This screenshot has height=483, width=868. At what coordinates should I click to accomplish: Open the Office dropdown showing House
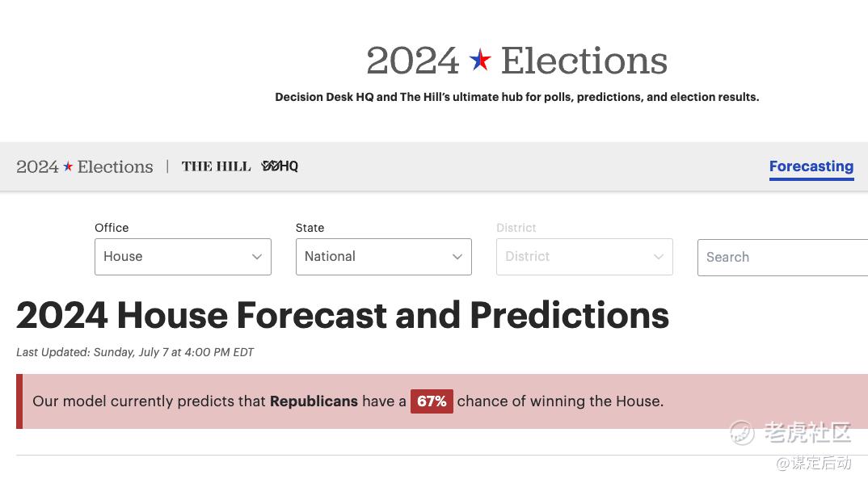click(x=182, y=257)
